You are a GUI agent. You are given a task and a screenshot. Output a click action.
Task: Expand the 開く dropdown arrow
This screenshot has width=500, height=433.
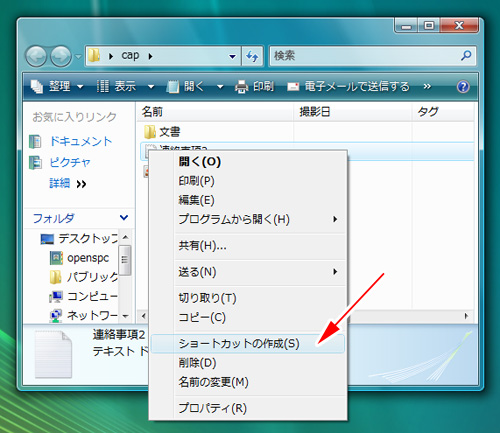(x=220, y=87)
